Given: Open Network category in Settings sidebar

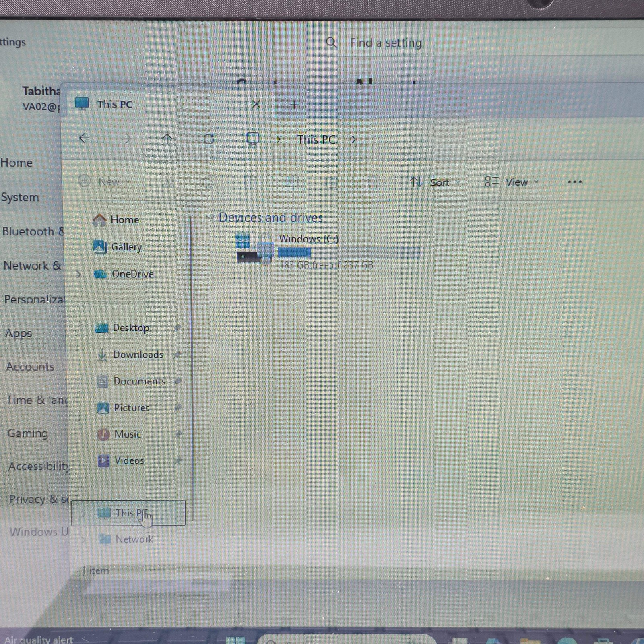Looking at the screenshot, I should point(32,266).
